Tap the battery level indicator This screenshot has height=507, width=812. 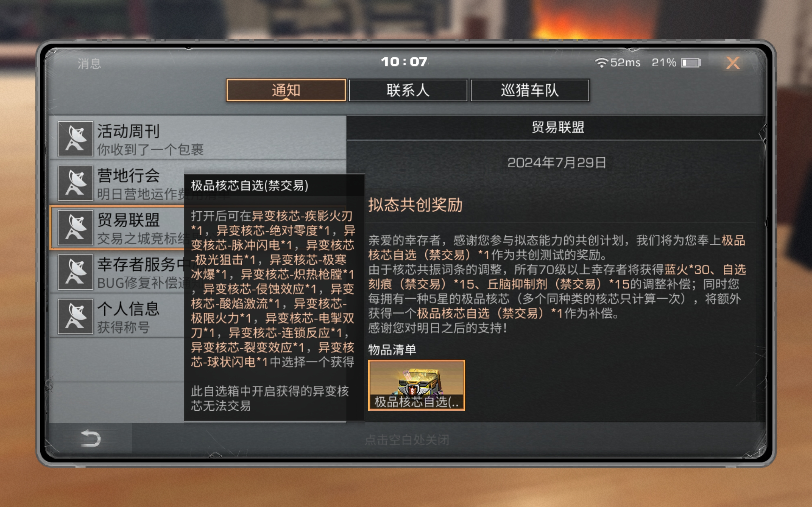point(691,63)
